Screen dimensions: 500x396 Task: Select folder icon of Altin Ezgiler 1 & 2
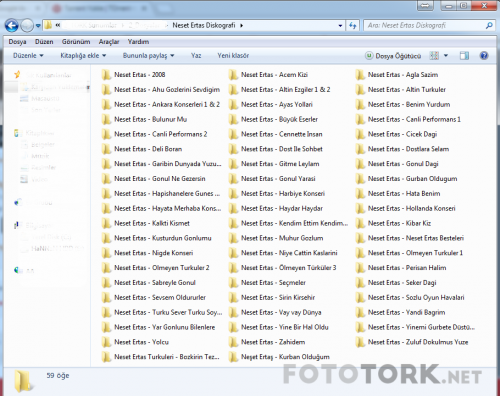pos(233,90)
